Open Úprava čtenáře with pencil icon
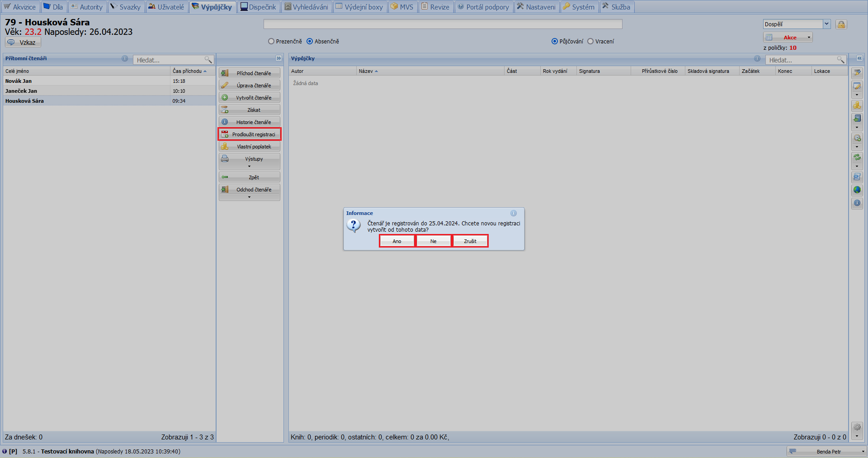 [250, 85]
